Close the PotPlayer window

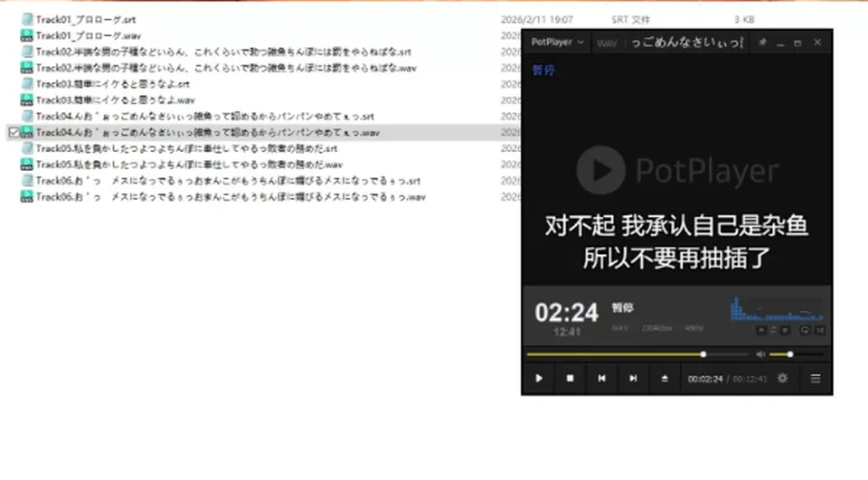tap(817, 42)
